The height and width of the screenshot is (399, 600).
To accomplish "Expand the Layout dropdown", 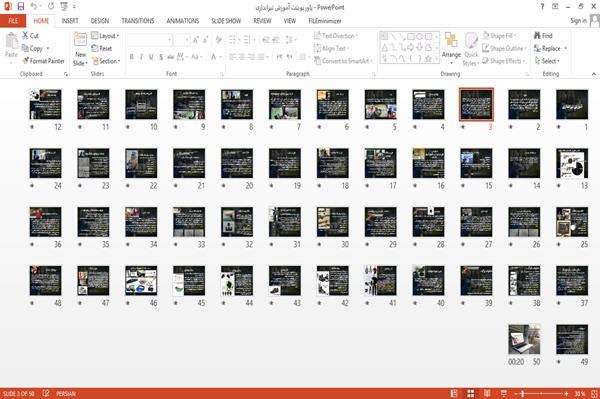I will click(x=105, y=36).
